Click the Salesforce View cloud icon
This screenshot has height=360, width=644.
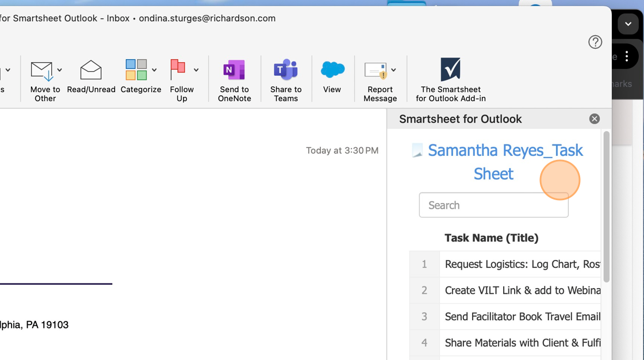[332, 70]
